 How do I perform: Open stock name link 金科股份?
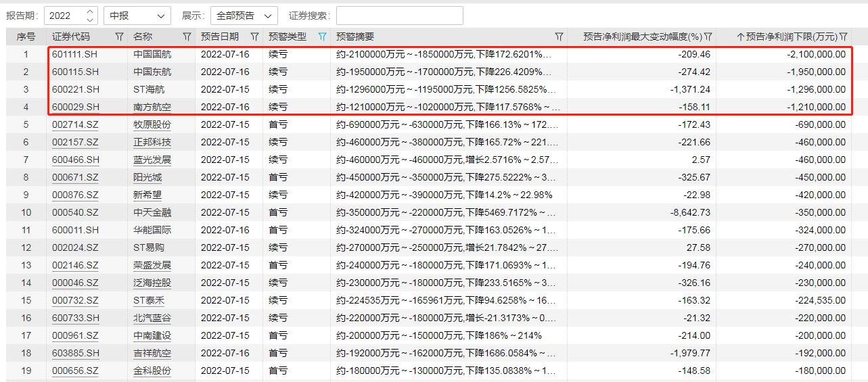click(x=152, y=371)
